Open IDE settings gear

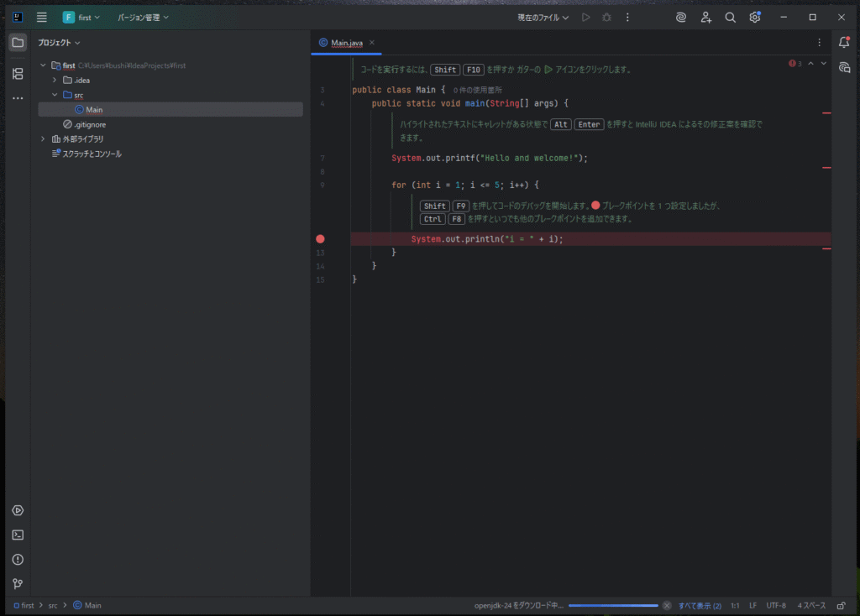point(755,18)
